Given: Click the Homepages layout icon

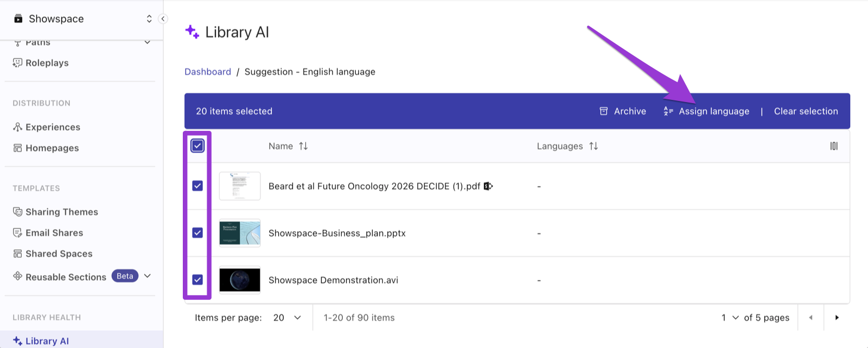Looking at the screenshot, I should 17,148.
